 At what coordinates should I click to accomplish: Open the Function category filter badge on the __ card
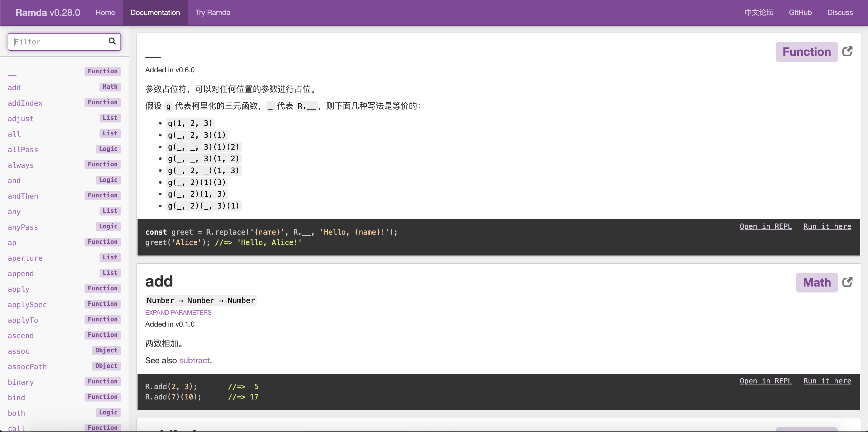[807, 51]
